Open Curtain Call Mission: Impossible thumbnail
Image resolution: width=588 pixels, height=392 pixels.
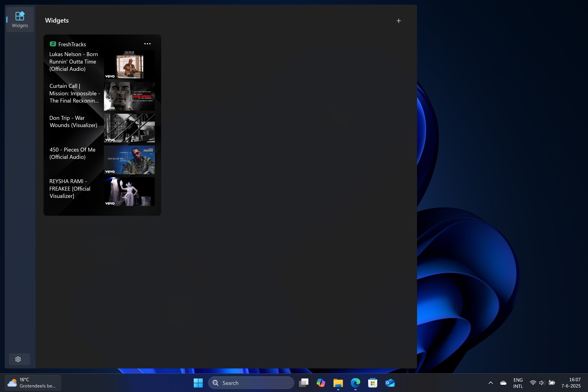[x=129, y=96]
